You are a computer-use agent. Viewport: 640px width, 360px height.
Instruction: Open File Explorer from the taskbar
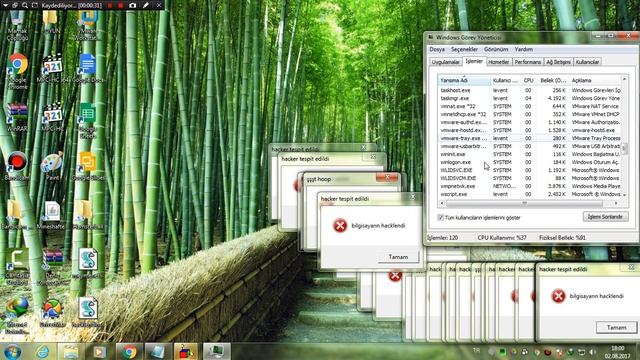pos(71,351)
